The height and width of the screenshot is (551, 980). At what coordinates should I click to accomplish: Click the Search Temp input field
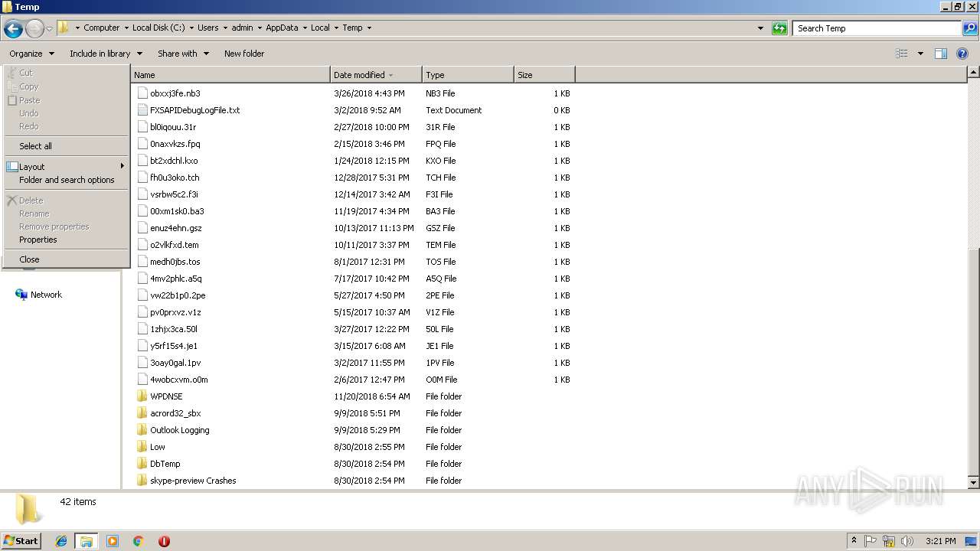click(x=877, y=28)
